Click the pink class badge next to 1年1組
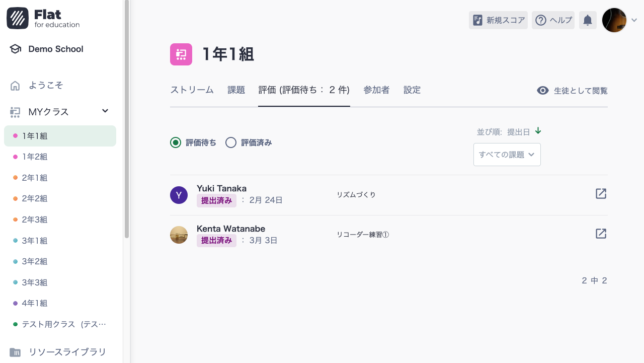The height and width of the screenshot is (363, 644). (x=181, y=54)
